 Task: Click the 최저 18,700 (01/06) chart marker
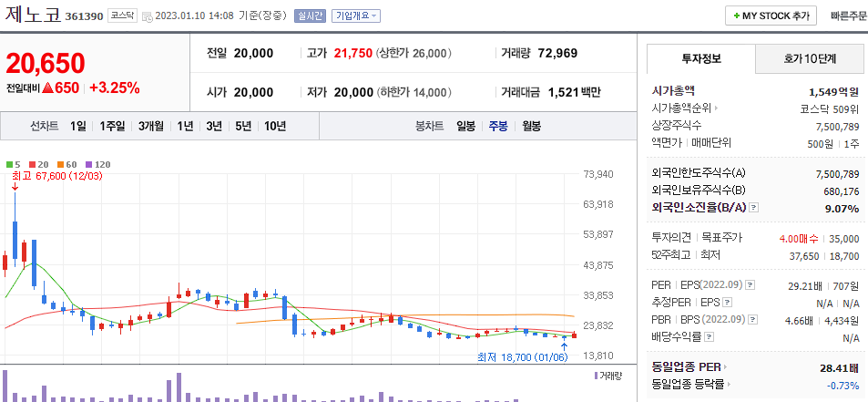523,357
